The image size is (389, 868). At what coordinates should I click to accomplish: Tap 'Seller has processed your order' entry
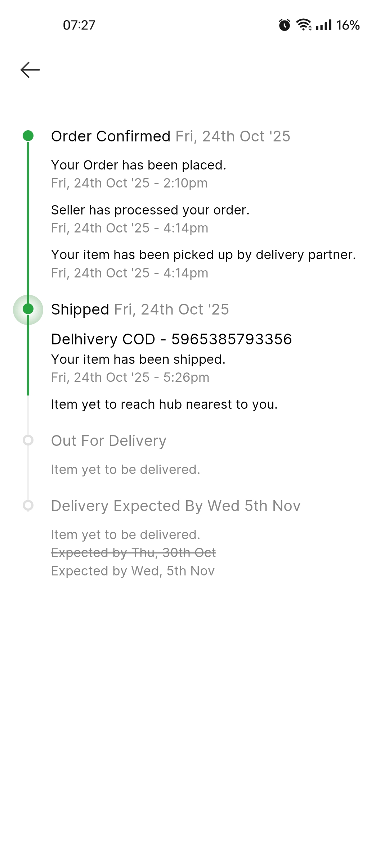[150, 210]
